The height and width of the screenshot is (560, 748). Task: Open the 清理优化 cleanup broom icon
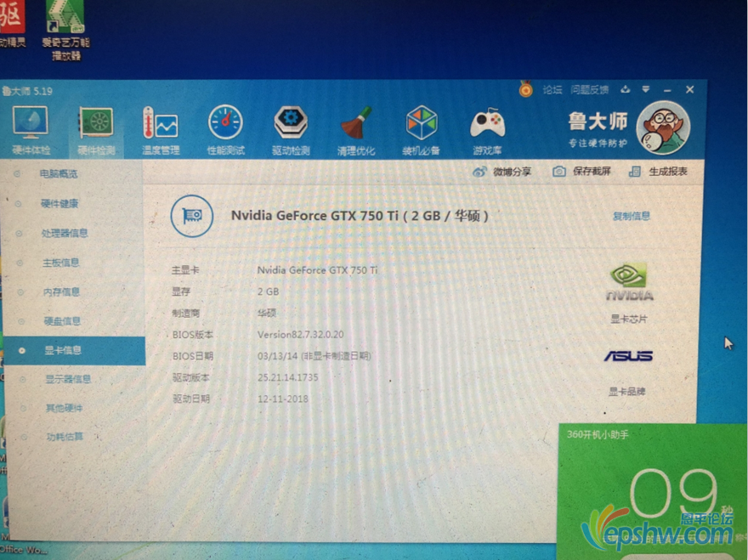[356, 131]
